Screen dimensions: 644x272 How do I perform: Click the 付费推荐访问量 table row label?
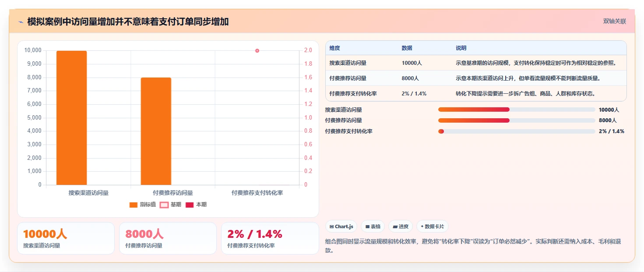[x=348, y=78]
